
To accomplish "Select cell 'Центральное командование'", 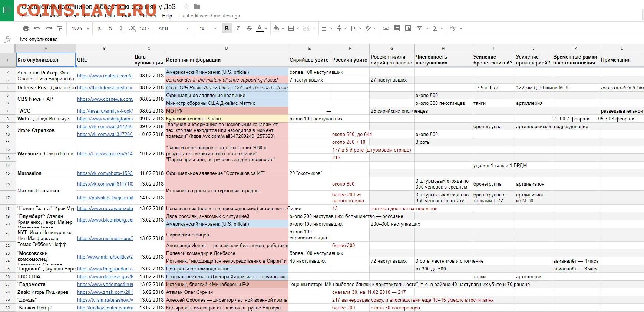I will [227, 269].
